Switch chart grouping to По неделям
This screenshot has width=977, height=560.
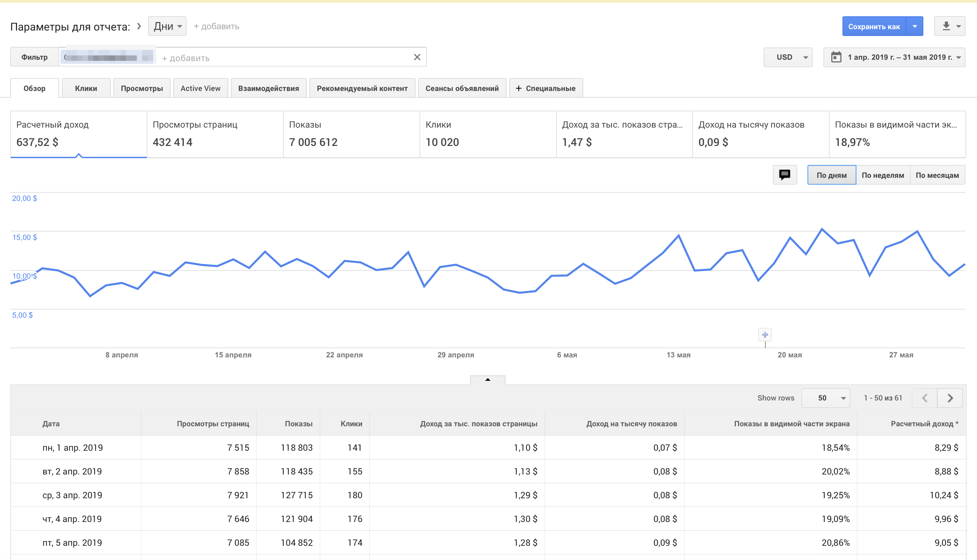coord(882,175)
